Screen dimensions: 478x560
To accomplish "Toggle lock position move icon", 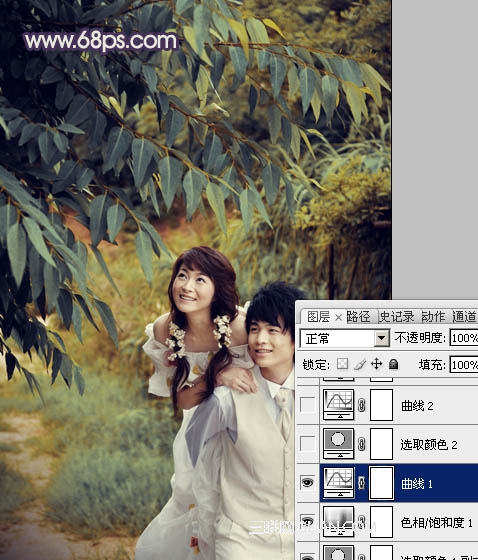I will (x=377, y=364).
